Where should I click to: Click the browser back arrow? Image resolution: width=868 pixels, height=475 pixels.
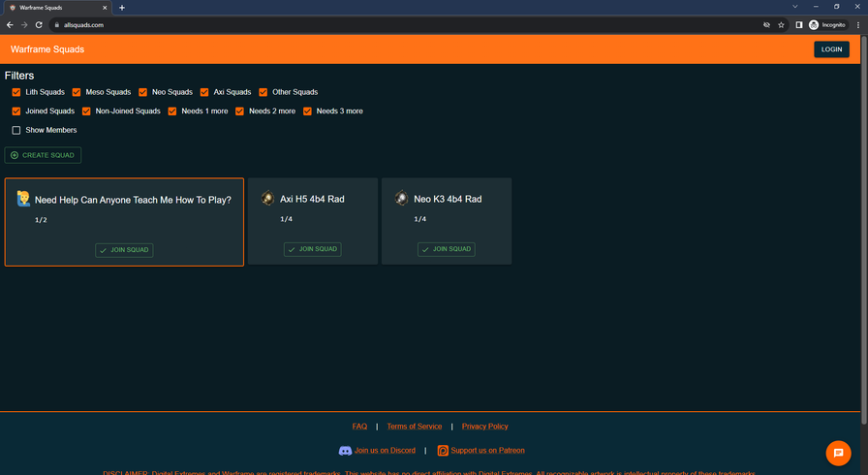(10, 25)
